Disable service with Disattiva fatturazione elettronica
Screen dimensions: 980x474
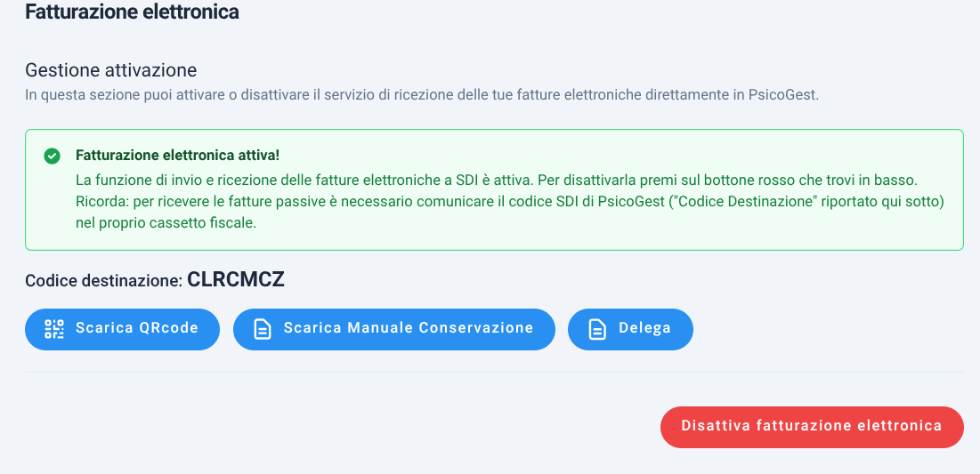coord(812,427)
